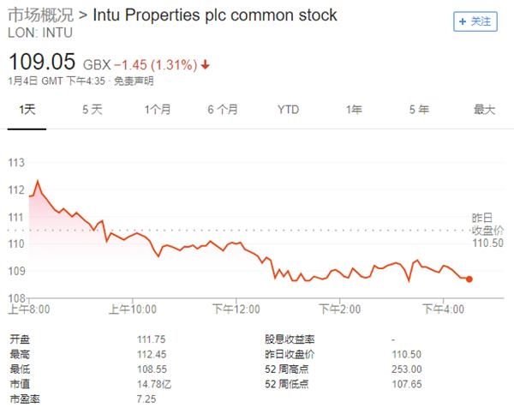This screenshot has height=420, width=514.
Task: Click the 免责声明 disclaimer link
Action: pos(135,81)
